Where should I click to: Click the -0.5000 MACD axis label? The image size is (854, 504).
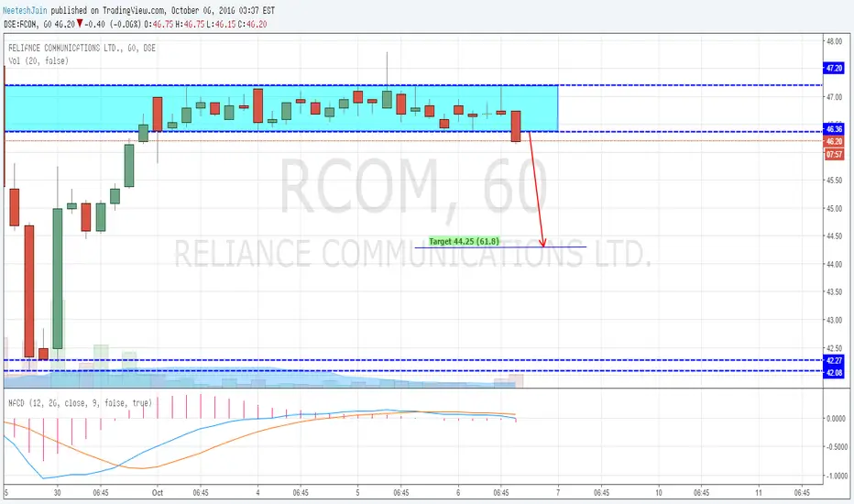coord(836,447)
